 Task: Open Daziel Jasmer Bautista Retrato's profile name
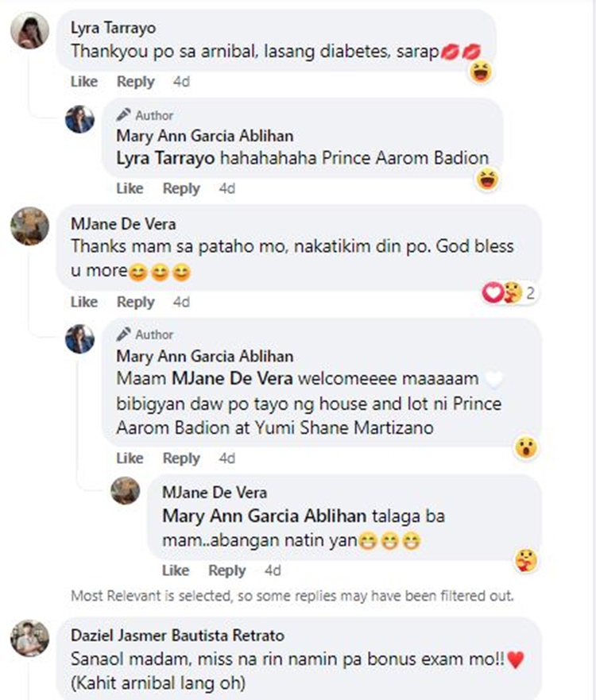(177, 636)
